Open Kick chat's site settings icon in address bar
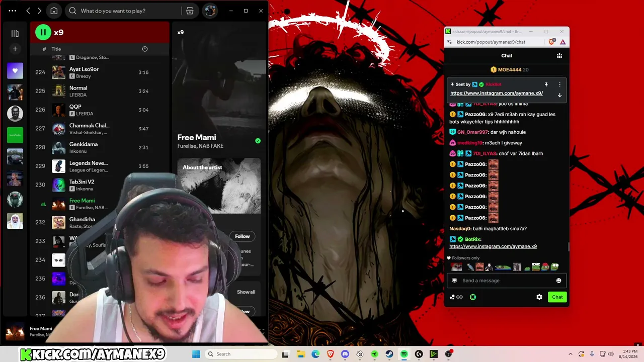 click(449, 42)
